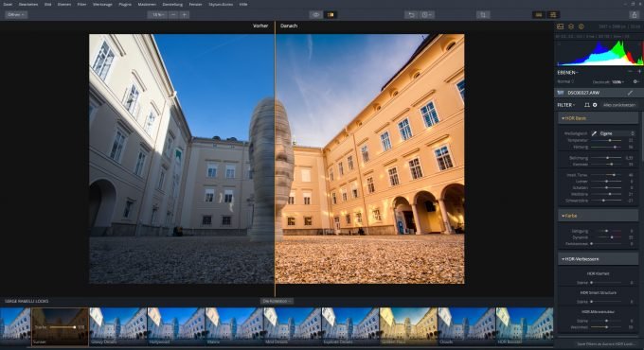Open the history clock dropdown
This screenshot has height=350, width=644.
pyautogui.click(x=427, y=15)
